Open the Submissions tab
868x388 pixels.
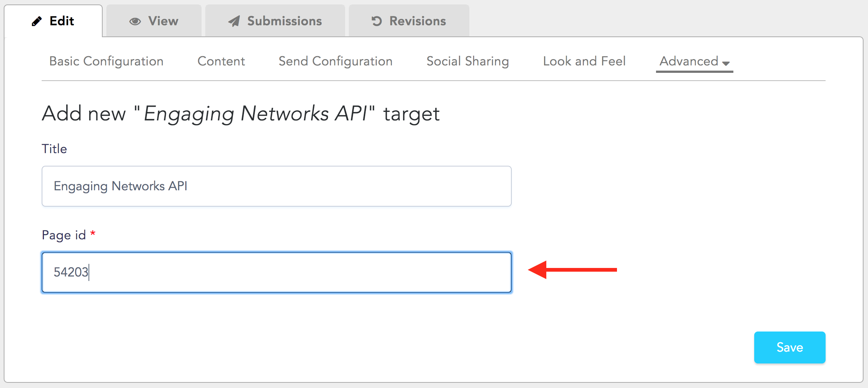tap(275, 21)
